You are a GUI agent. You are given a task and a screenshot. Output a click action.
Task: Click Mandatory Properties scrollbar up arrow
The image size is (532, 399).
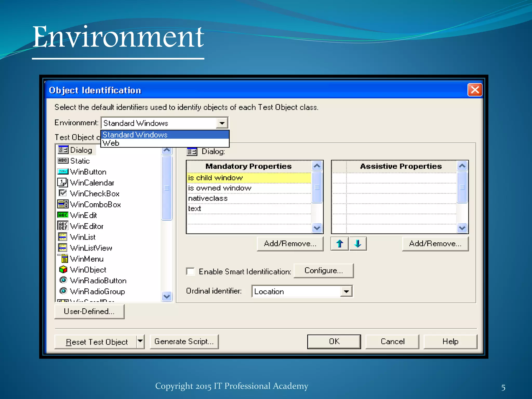[317, 166]
